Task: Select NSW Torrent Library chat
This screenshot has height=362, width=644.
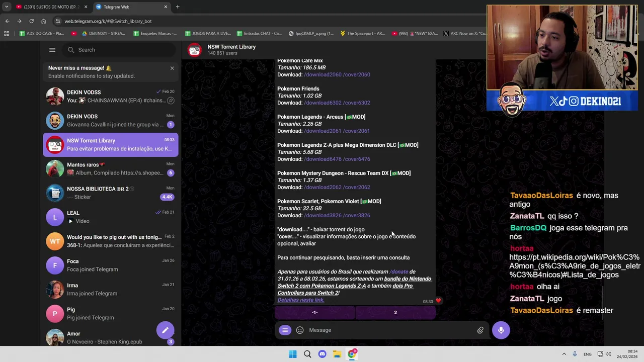Action: [x=111, y=145]
